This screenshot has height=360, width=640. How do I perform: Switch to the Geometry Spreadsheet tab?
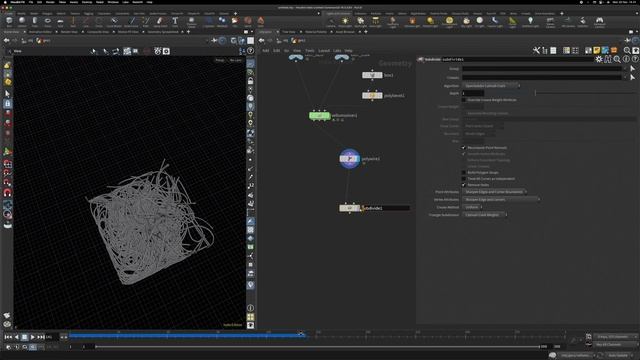163,32
